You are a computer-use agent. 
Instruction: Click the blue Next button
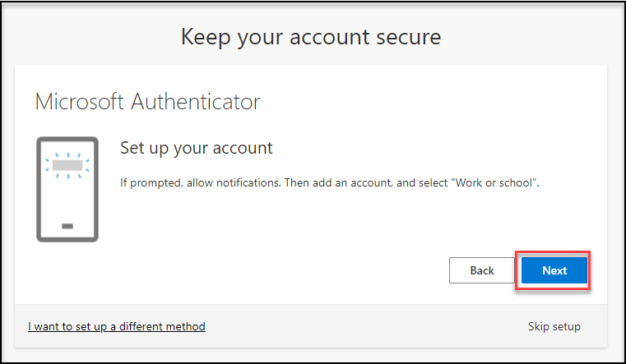click(x=554, y=270)
